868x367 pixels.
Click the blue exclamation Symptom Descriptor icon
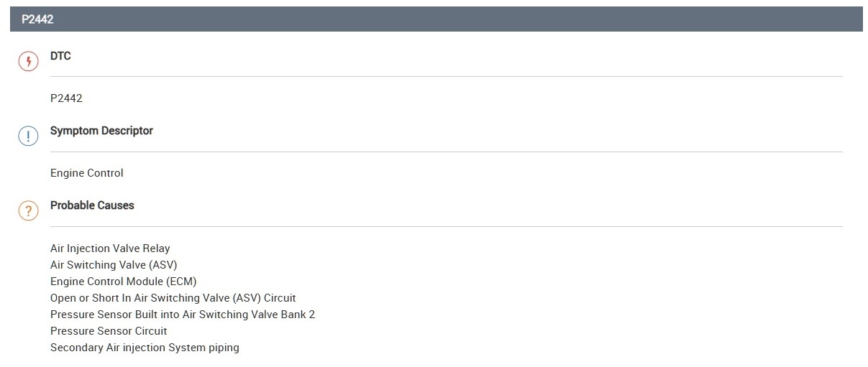28,136
